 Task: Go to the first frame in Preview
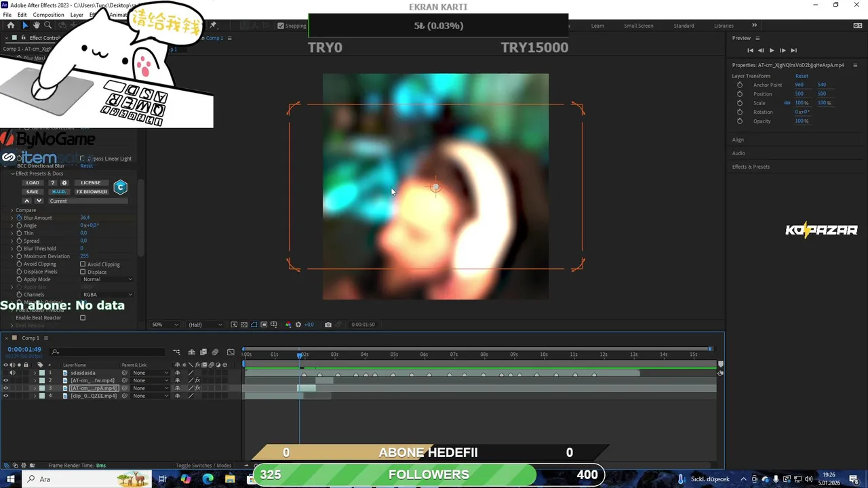750,50
